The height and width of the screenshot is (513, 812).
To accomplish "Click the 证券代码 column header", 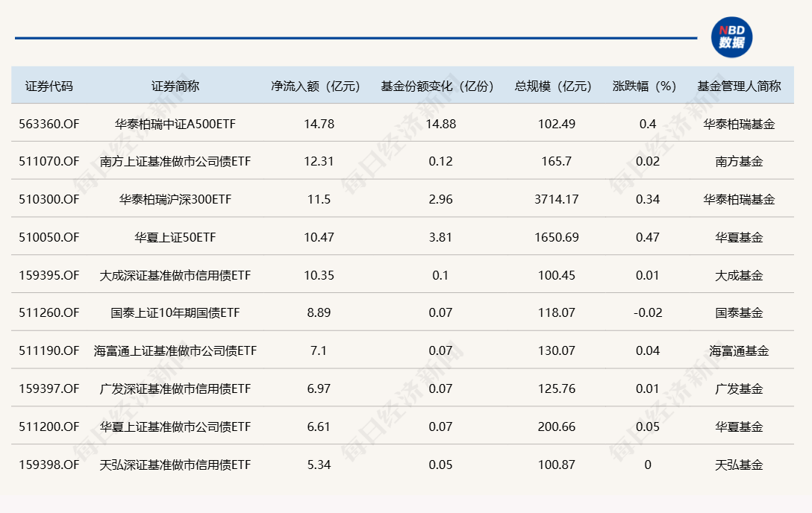I will pos(49,86).
